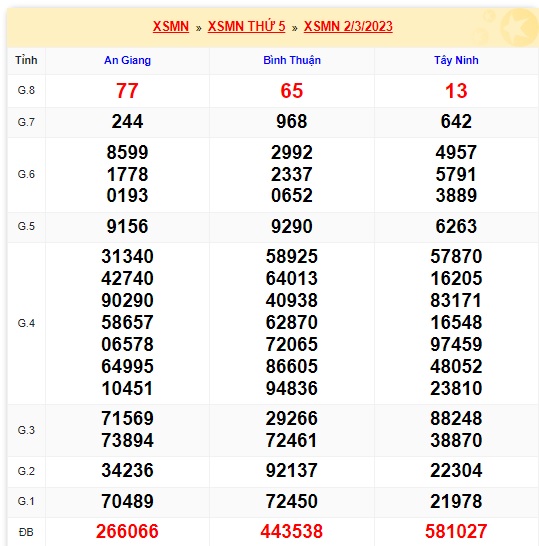Click G.6 number 0193

point(127,195)
